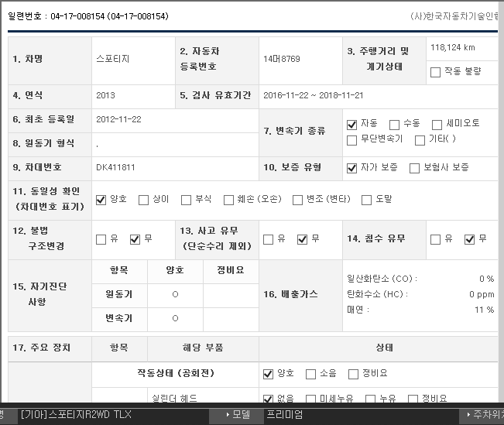Tick the 도말 checkbox
Viewport: 504px width, 425px height.
tap(366, 201)
